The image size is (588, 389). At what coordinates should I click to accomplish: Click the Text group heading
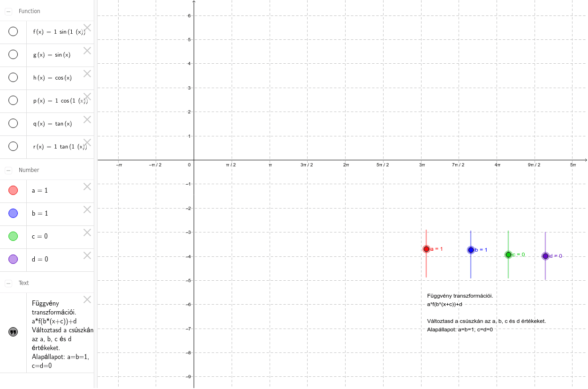click(x=24, y=283)
